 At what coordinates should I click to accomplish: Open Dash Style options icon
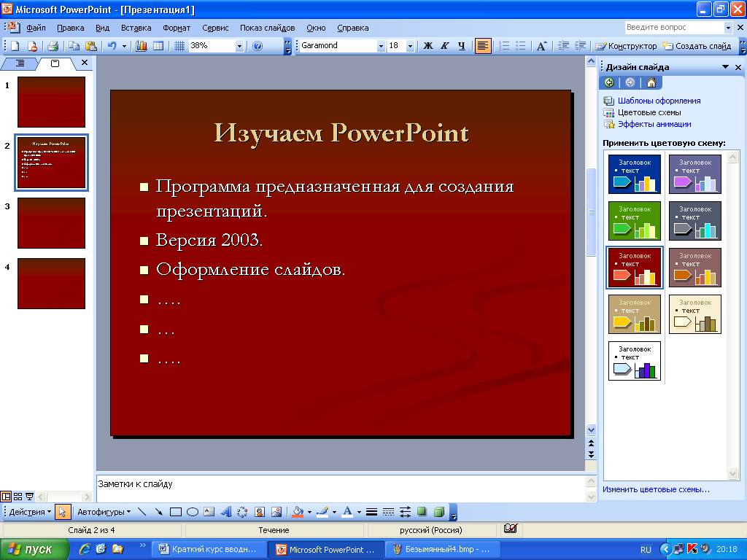[388, 512]
